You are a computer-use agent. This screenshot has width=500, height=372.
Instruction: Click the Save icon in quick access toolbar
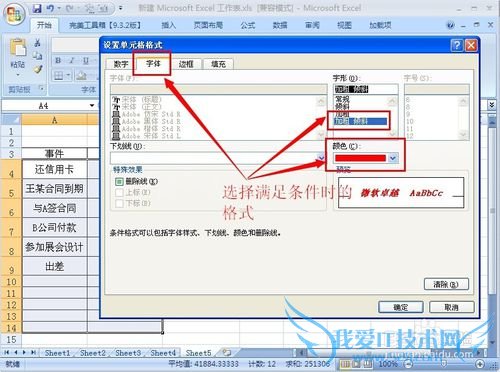point(36,9)
